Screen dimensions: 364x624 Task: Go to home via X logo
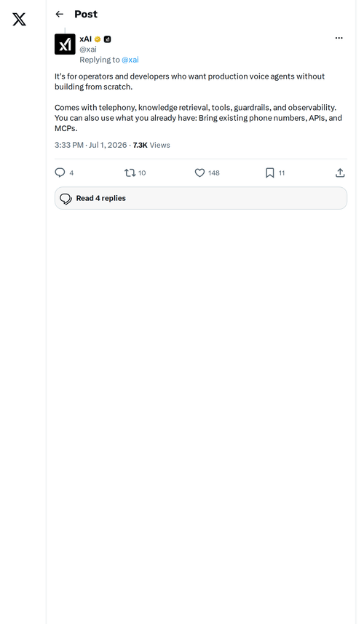(19, 19)
